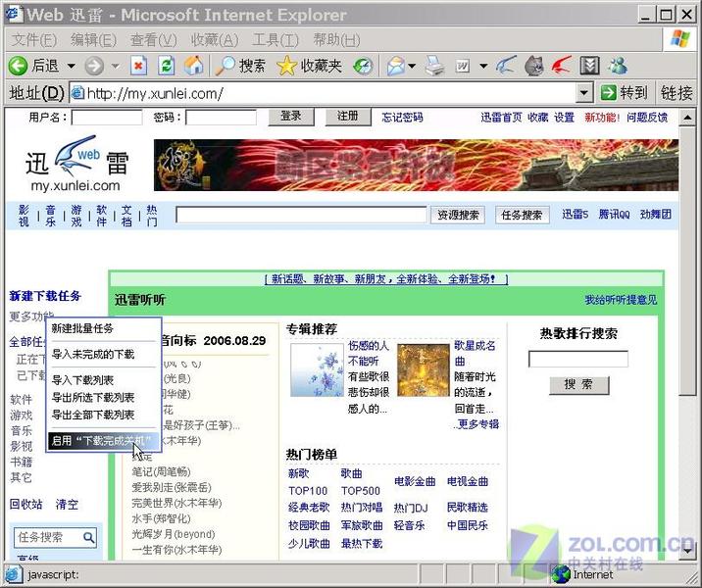Open the 工具(T) menu
The height and width of the screenshot is (588, 702).
(x=275, y=40)
